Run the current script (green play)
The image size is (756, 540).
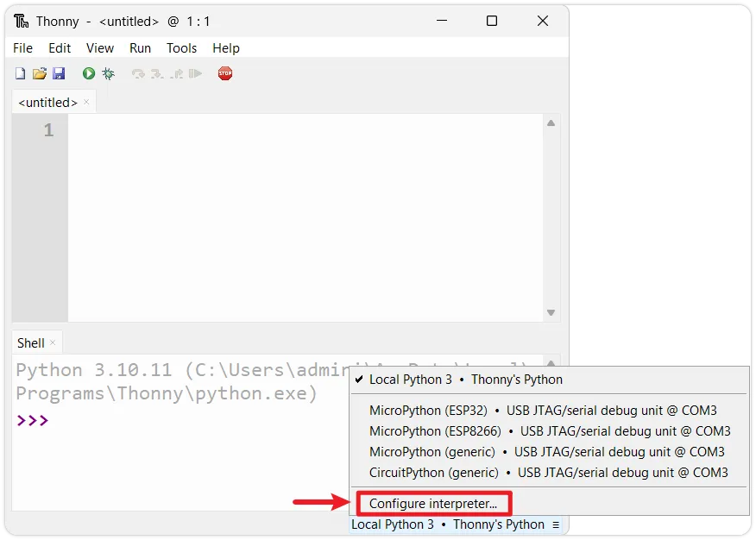(88, 74)
